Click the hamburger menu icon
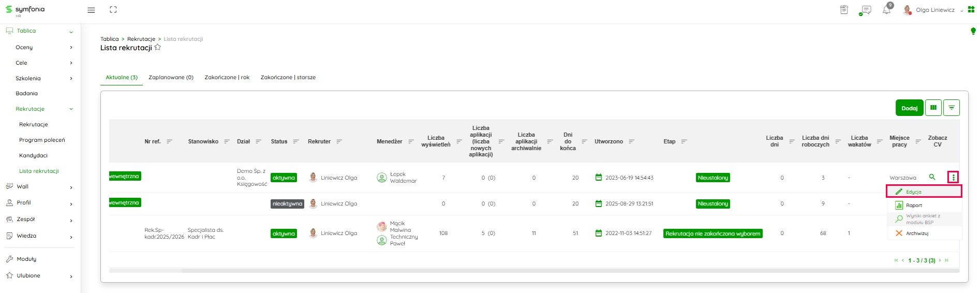The image size is (980, 293). pos(91,10)
